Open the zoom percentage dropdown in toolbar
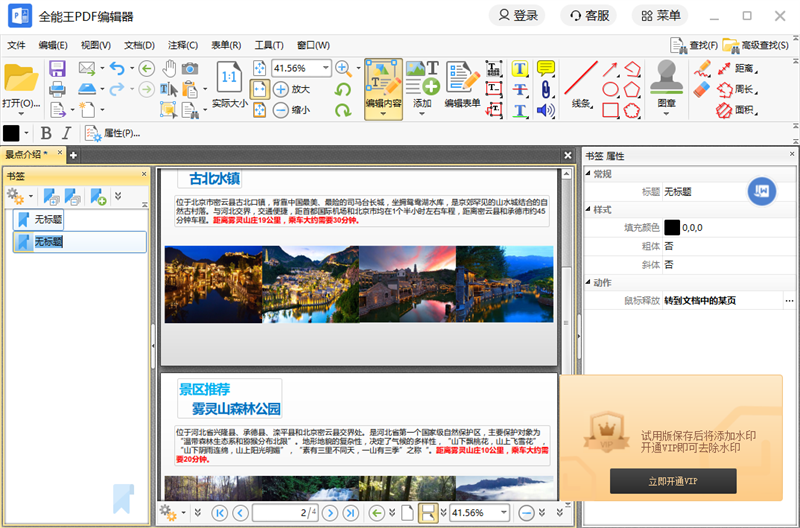Viewport: 800px width, 528px height. (326, 68)
